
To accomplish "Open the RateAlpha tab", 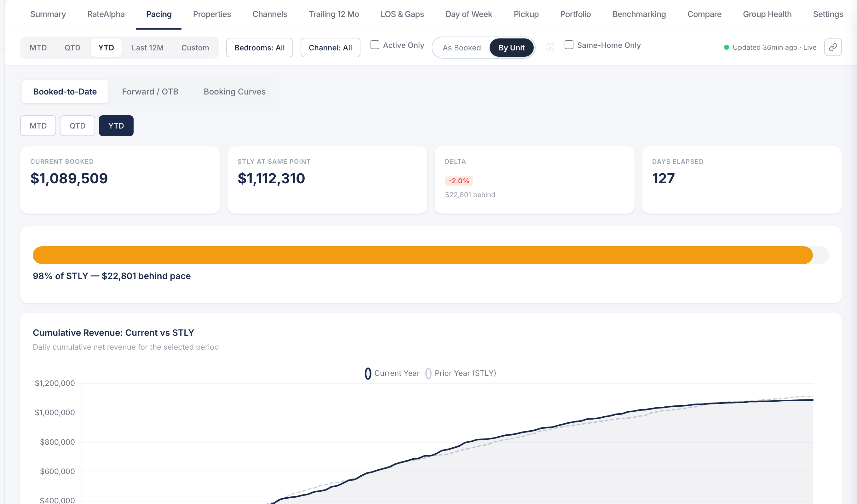I will pos(106,14).
